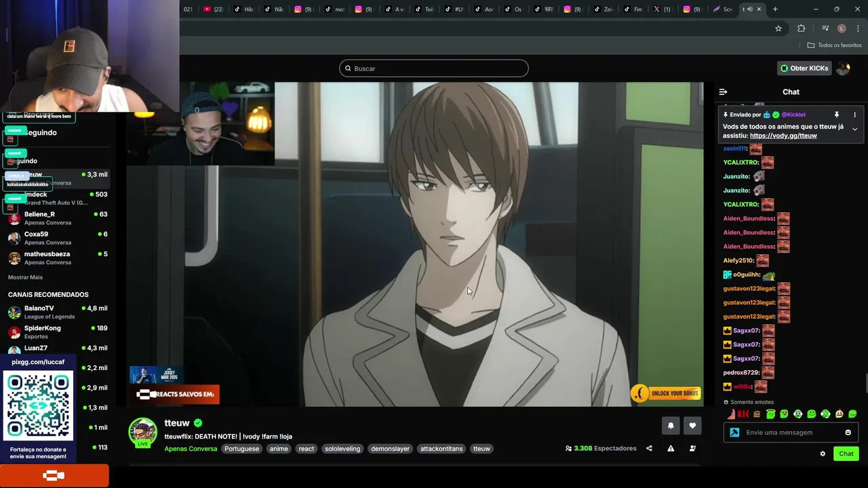Bookmark this page with star icon
The height and width of the screenshot is (488, 868).
(778, 28)
